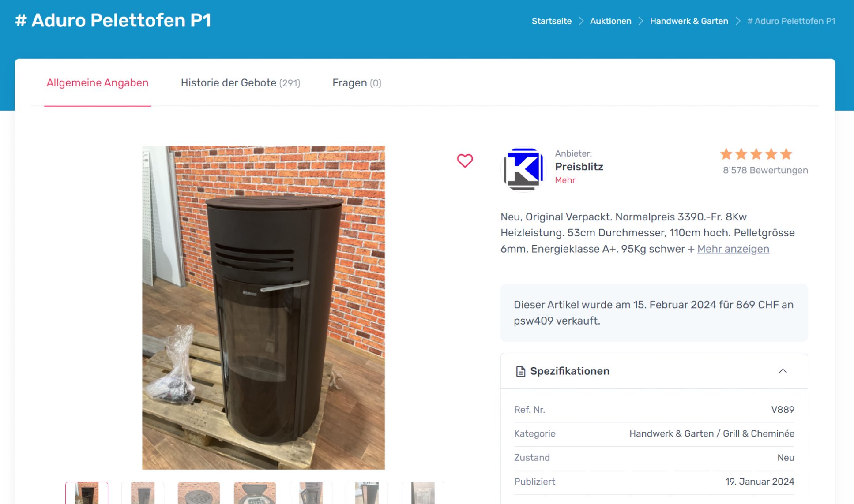Click the Preisblitz seller logo

click(x=523, y=169)
